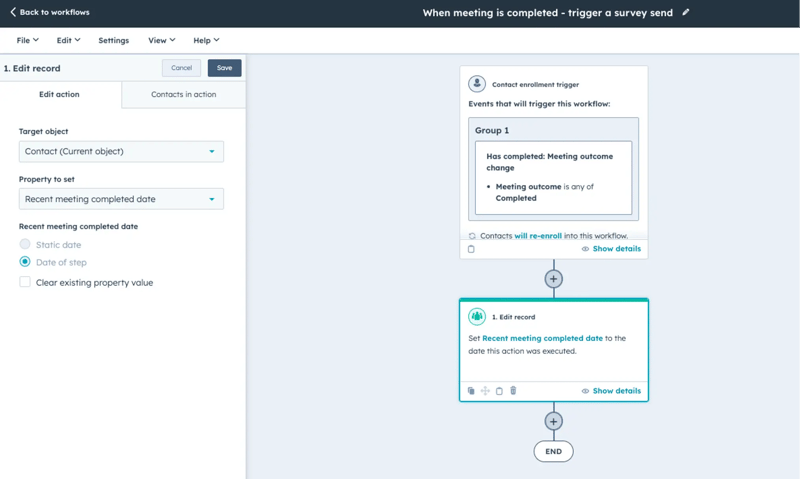800x479 pixels.
Task: Click the clipboard icon on Edit record card
Action: click(499, 391)
